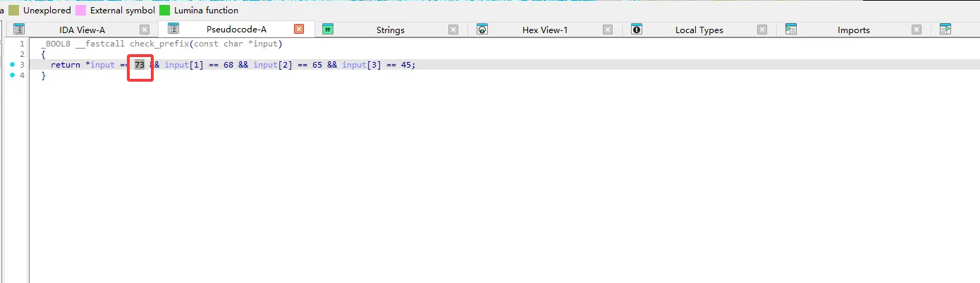
Task: Close the Hex View-1 tab
Action: (x=608, y=30)
